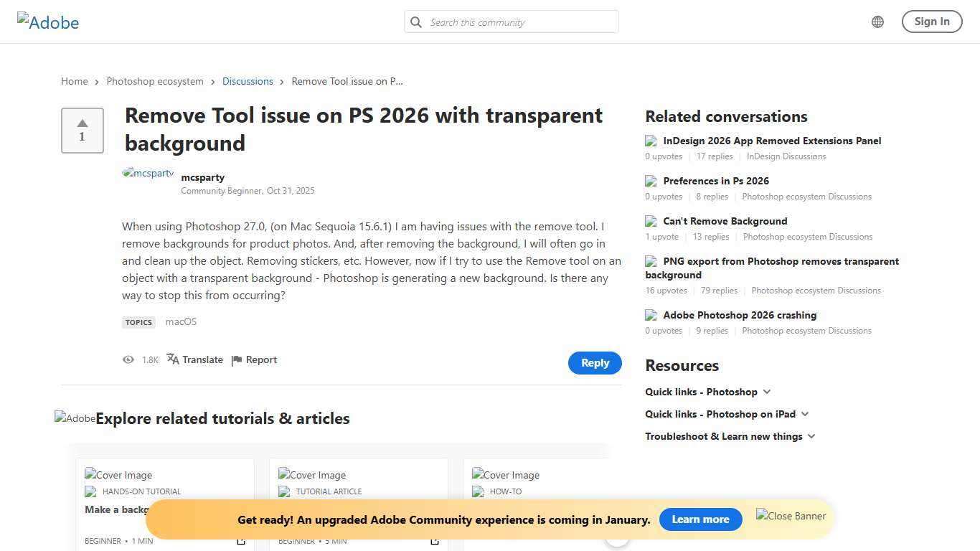Screen dimensions: 980x551
Task: Click the Sign In button
Action: coord(931,22)
